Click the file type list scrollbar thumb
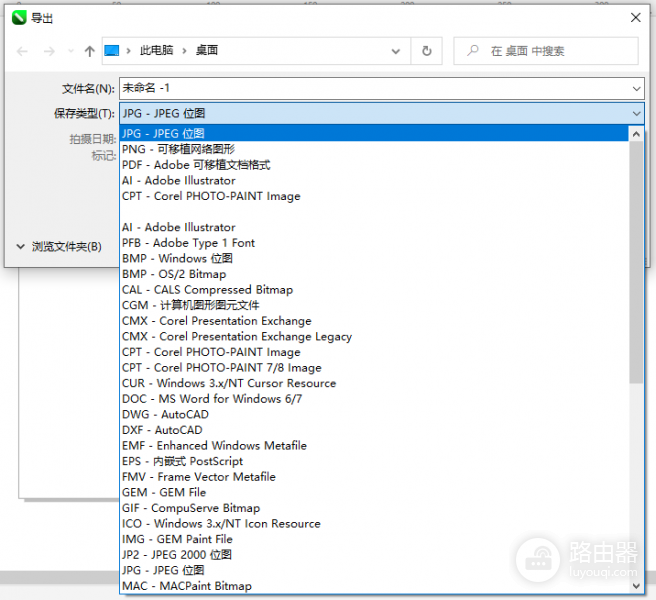The image size is (656, 600). [x=636, y=262]
